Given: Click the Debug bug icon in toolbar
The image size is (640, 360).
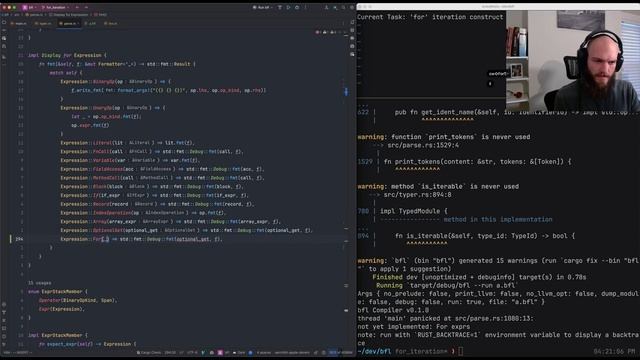Looking at the screenshot, I should click(297, 7).
